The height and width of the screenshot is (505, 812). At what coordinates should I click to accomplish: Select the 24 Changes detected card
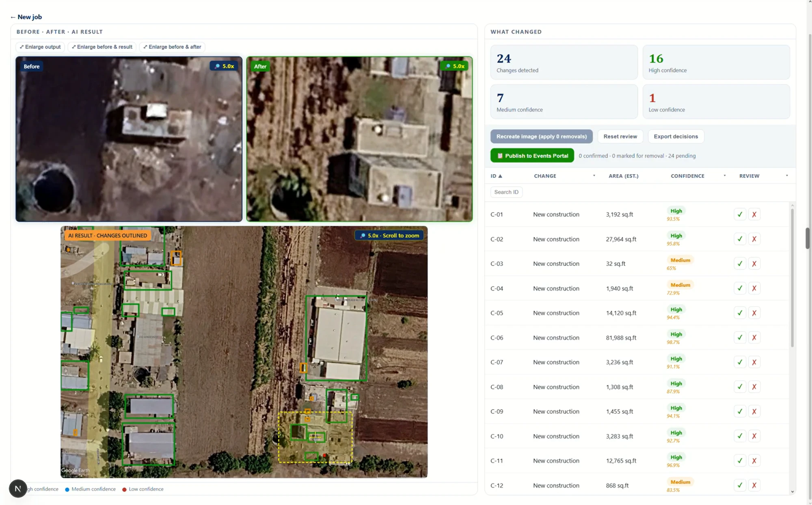(x=564, y=63)
